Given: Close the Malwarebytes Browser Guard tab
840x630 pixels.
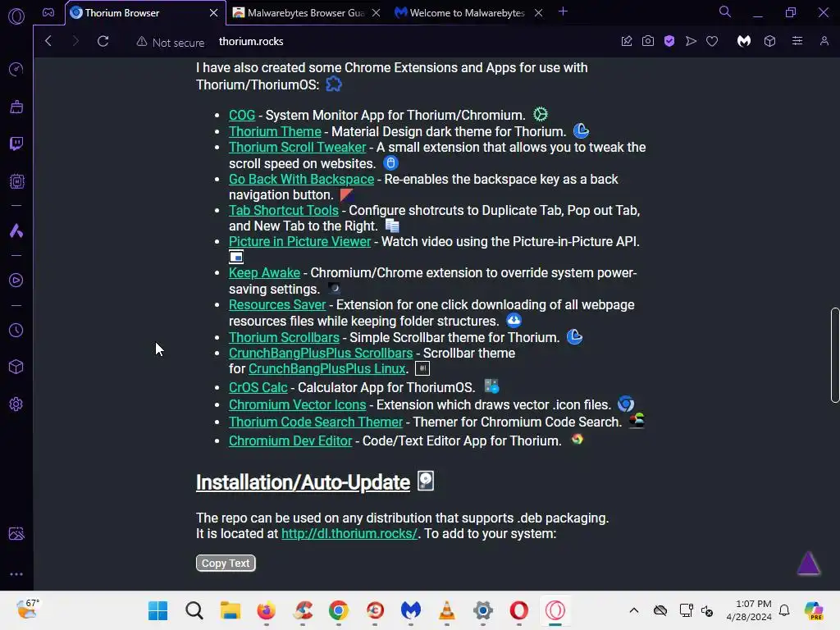Looking at the screenshot, I should click(x=376, y=13).
